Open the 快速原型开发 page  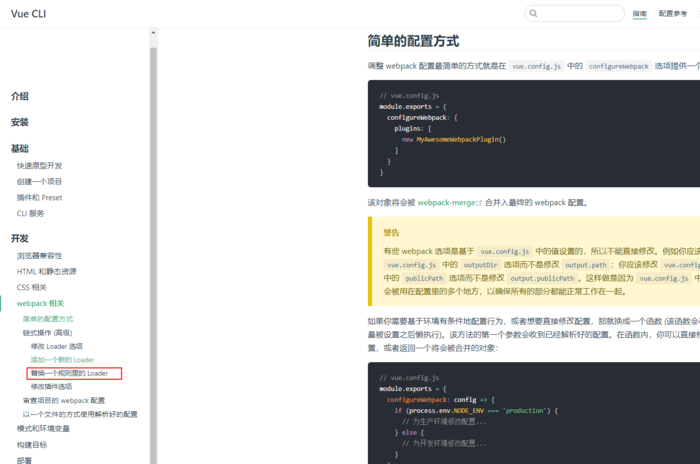(39, 166)
